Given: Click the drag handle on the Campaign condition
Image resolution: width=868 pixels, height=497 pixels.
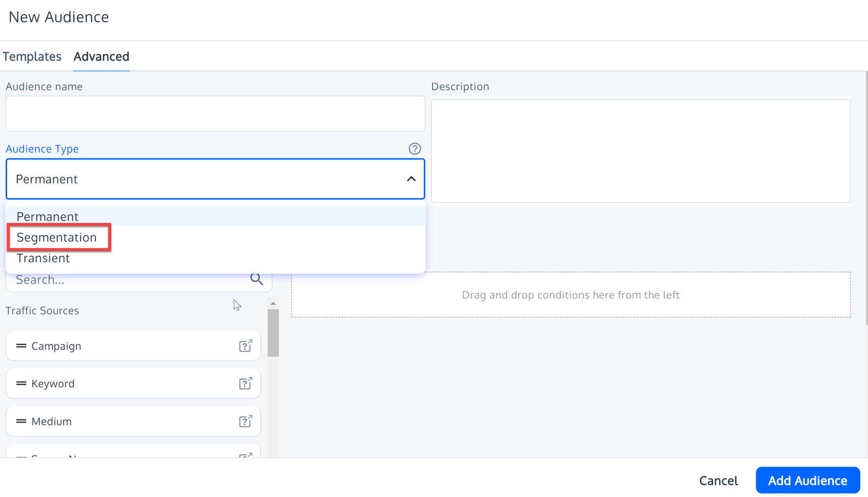Looking at the screenshot, I should click(20, 346).
